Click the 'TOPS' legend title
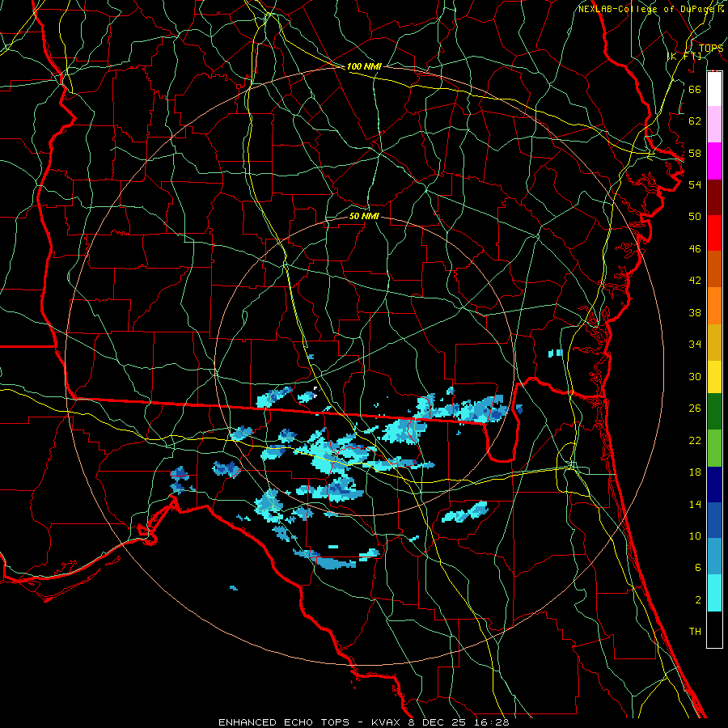 point(711,48)
